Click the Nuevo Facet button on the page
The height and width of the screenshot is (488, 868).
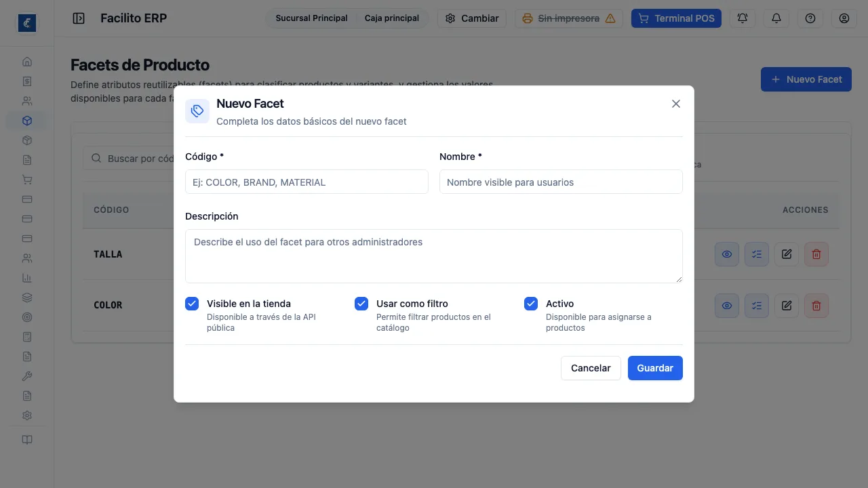click(x=806, y=79)
